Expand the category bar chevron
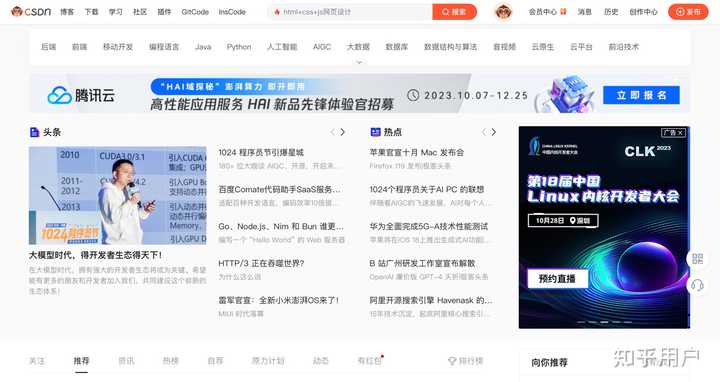Image resolution: width=720 pixels, height=382 pixels. (360, 62)
